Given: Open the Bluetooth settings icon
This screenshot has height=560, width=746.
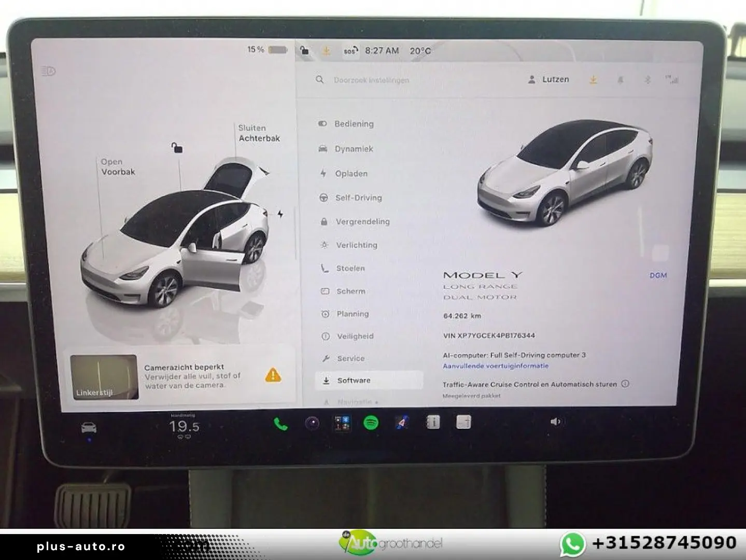Looking at the screenshot, I should point(647,80).
